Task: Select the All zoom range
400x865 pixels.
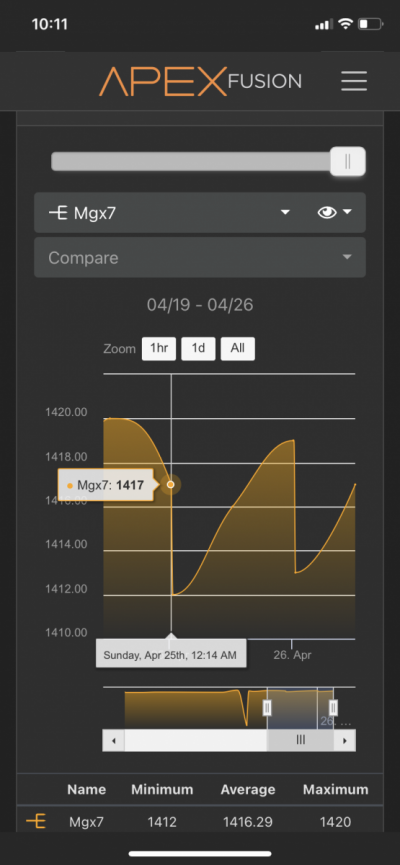Action: click(x=238, y=349)
